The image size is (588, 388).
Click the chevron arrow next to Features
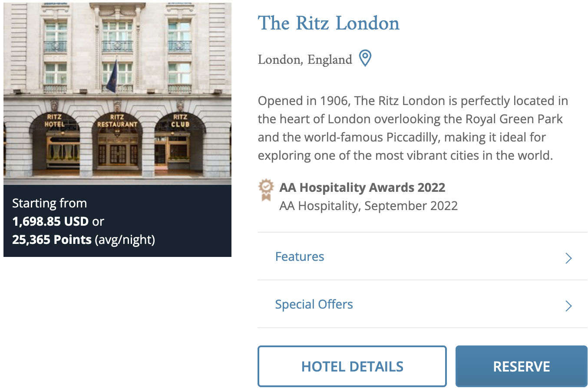(568, 258)
